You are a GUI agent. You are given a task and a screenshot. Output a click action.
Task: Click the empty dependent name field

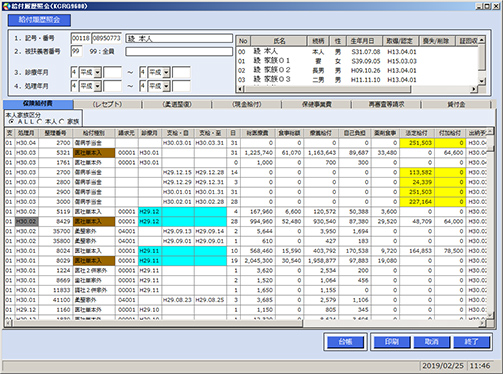click(179, 52)
